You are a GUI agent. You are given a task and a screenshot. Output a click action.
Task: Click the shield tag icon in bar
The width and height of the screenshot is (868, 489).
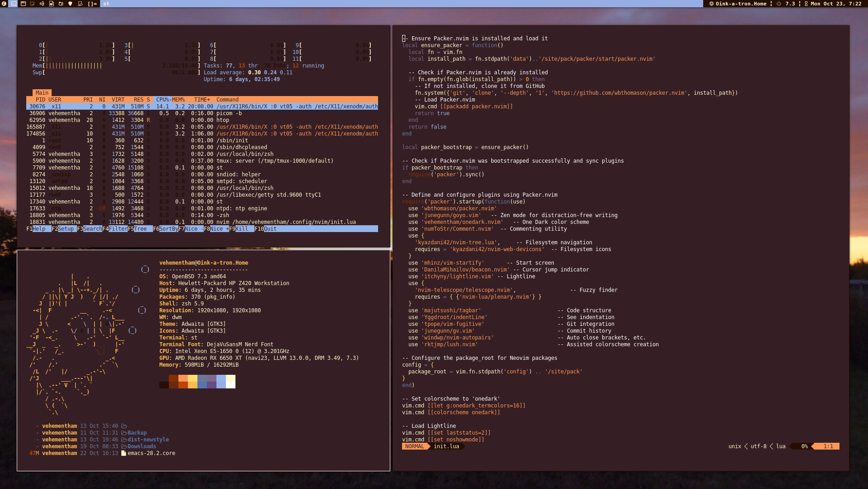click(70, 4)
